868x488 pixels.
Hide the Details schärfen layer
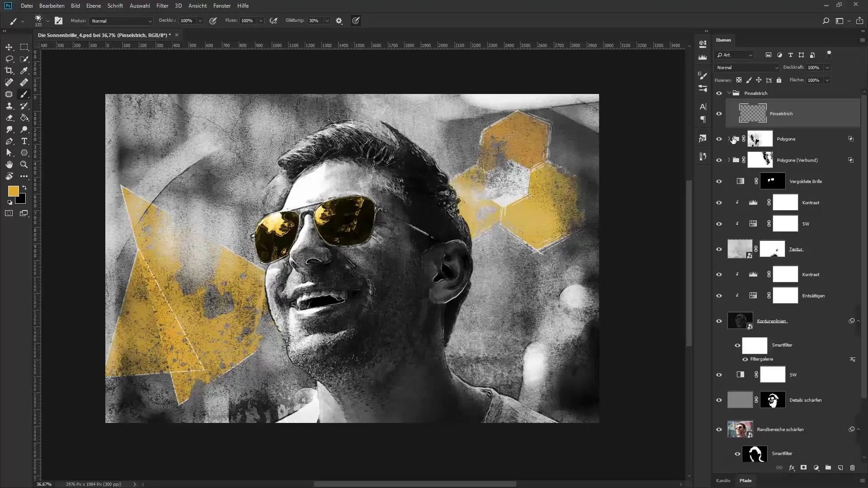coord(719,400)
